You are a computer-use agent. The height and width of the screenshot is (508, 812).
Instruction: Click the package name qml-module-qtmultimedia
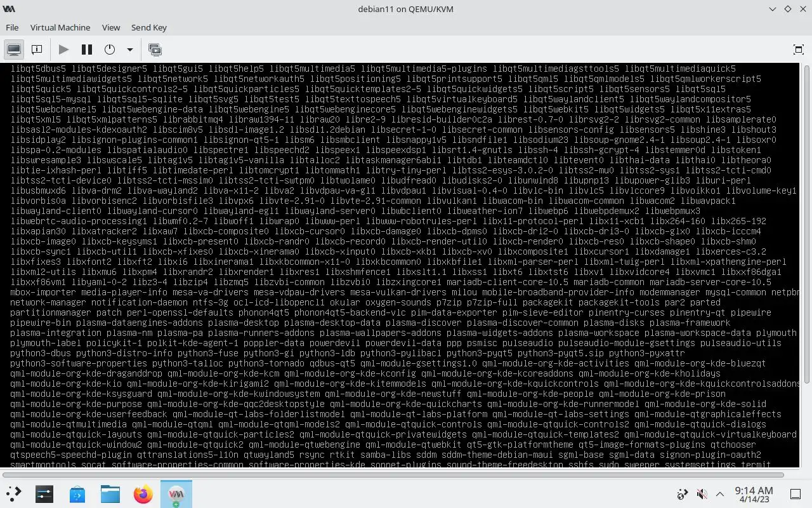tap(69, 424)
